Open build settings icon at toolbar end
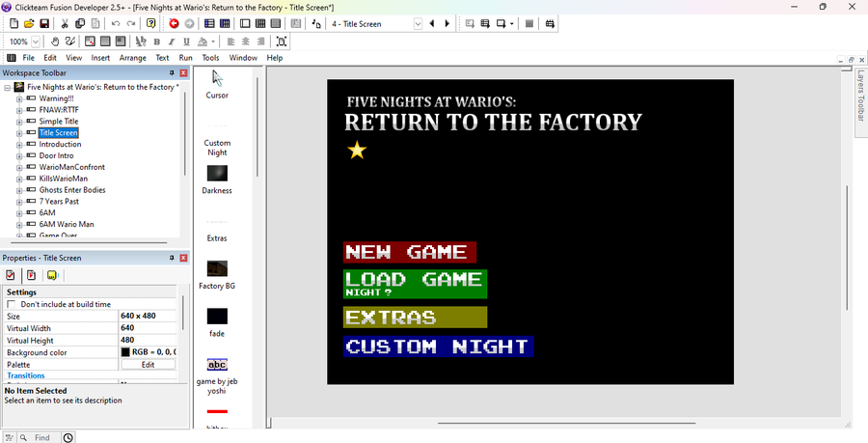The width and height of the screenshot is (868, 443). 550,24
